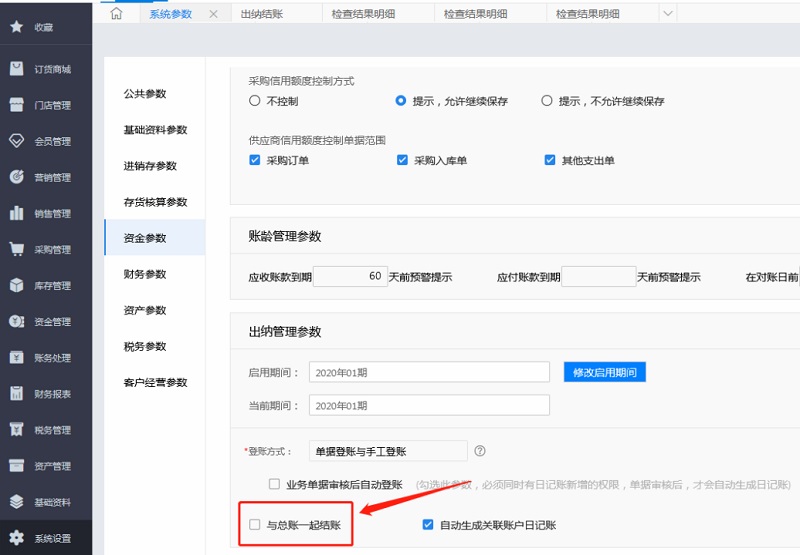Viewport: 800px width, 555px height.
Task: Click the 应付账款到期 days input field
Action: coord(598,276)
